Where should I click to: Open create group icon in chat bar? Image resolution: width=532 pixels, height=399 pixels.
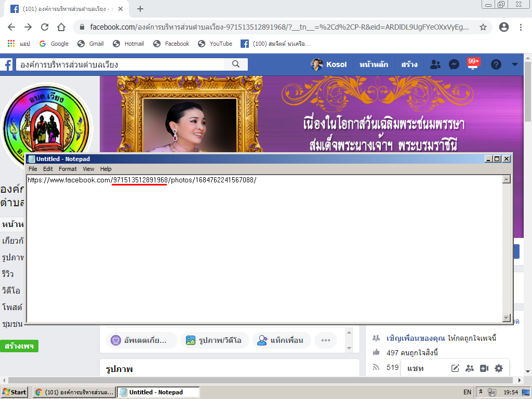pyautogui.click(x=470, y=368)
